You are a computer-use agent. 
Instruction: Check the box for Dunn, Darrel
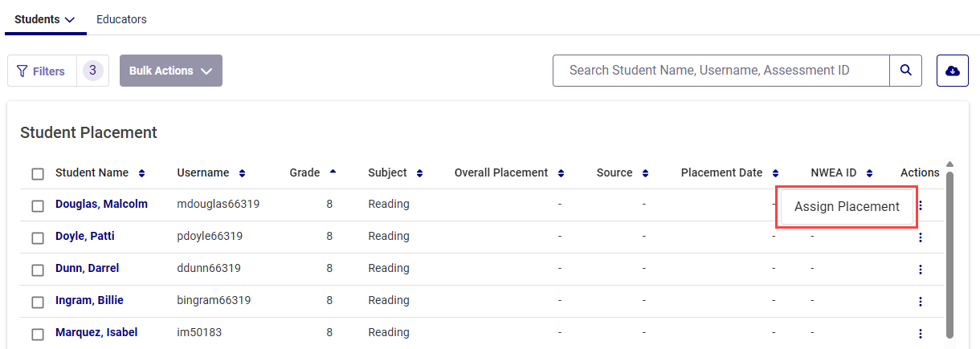click(38, 270)
